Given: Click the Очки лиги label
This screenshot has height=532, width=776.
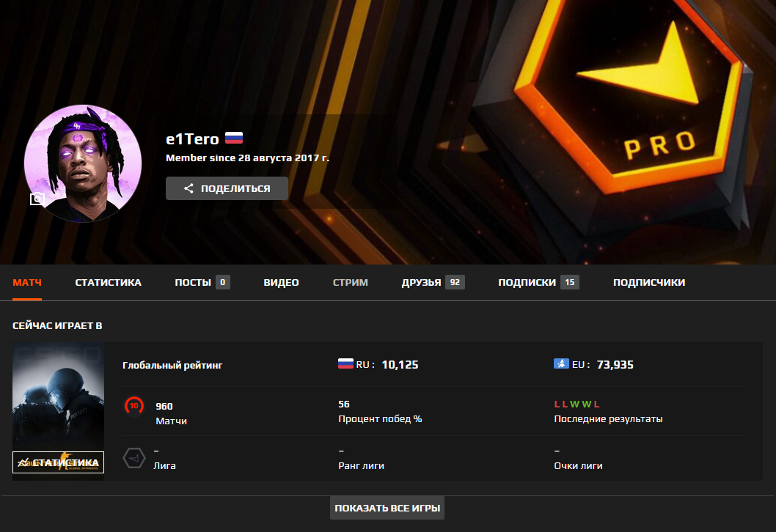Looking at the screenshot, I should pyautogui.click(x=578, y=466).
